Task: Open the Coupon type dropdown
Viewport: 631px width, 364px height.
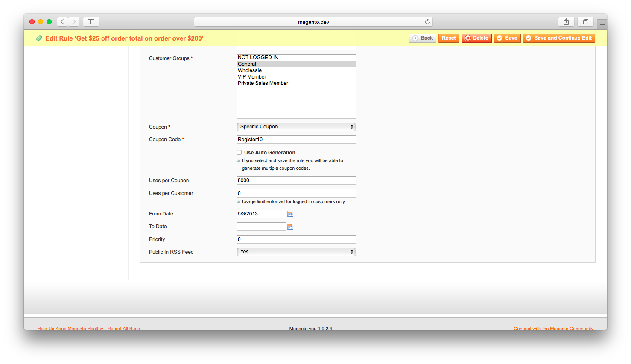Action: click(296, 127)
